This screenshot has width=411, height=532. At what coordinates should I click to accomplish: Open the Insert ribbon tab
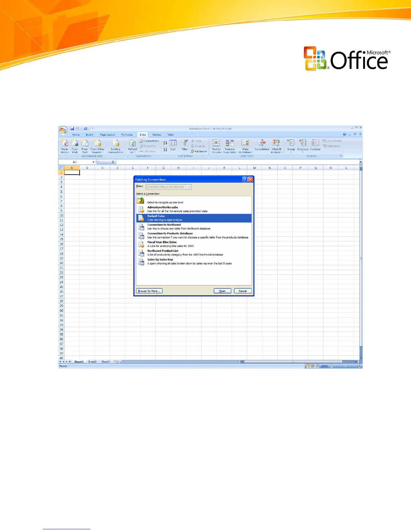(89, 135)
